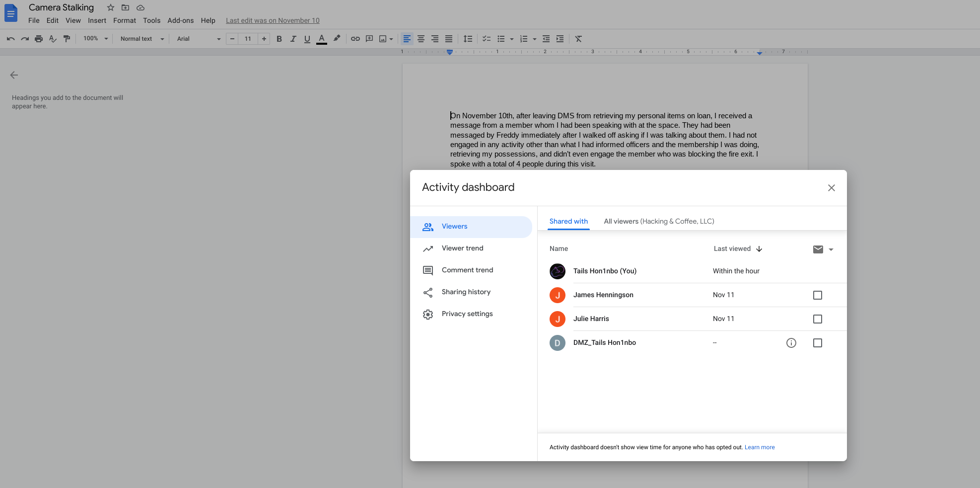The height and width of the screenshot is (488, 980).
Task: Click the Paint format icon
Action: click(x=67, y=39)
